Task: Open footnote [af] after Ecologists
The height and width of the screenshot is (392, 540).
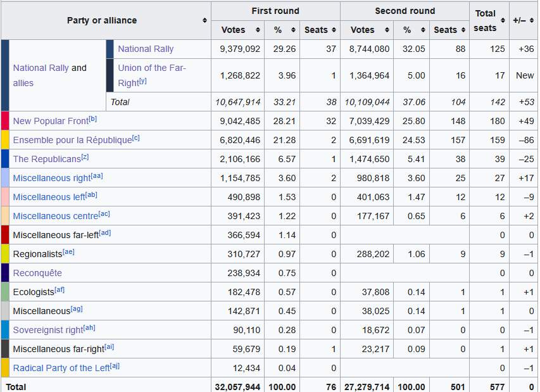Action: click(x=60, y=289)
